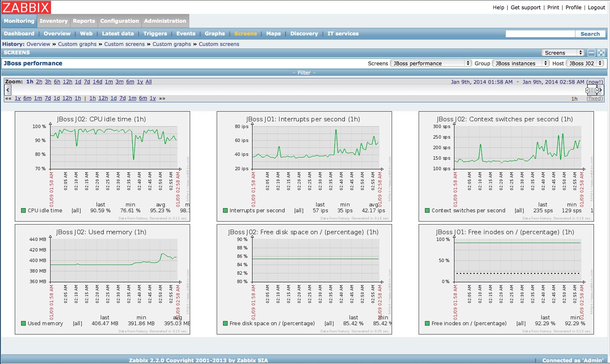610x364 pixels.
Task: Open Graphs submenu
Action: coord(215,34)
